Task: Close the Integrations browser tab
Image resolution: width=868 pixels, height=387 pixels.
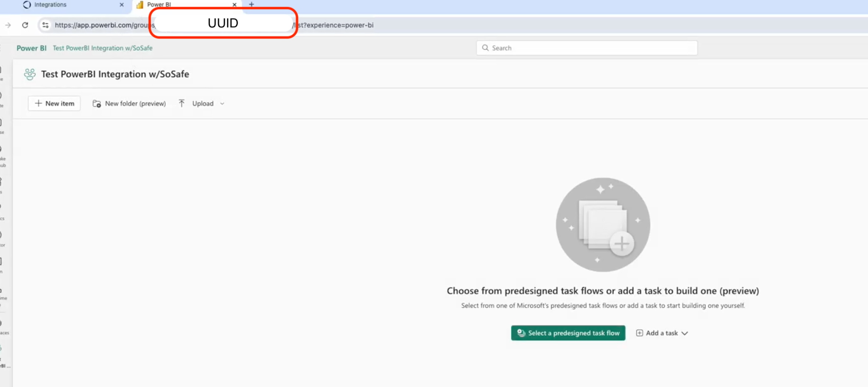Action: [122, 5]
